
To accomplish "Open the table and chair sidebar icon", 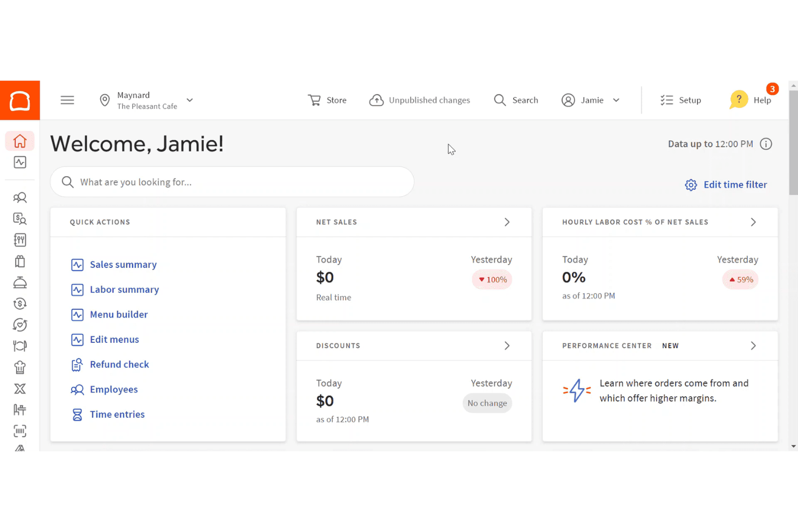I will coord(20,410).
